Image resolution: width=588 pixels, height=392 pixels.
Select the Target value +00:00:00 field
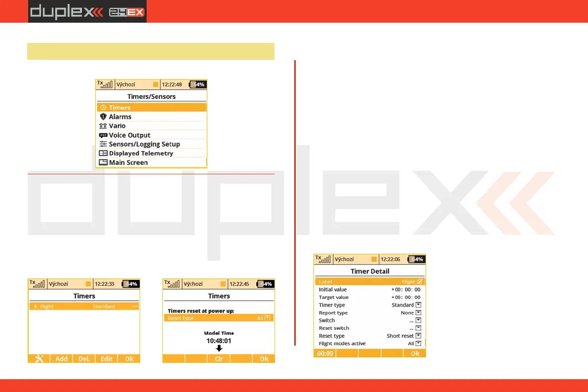click(x=406, y=297)
